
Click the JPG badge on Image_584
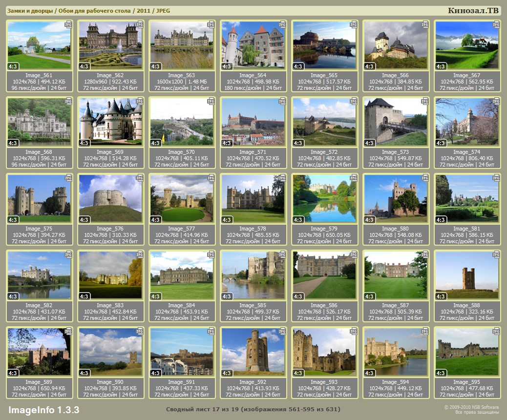[211, 254]
